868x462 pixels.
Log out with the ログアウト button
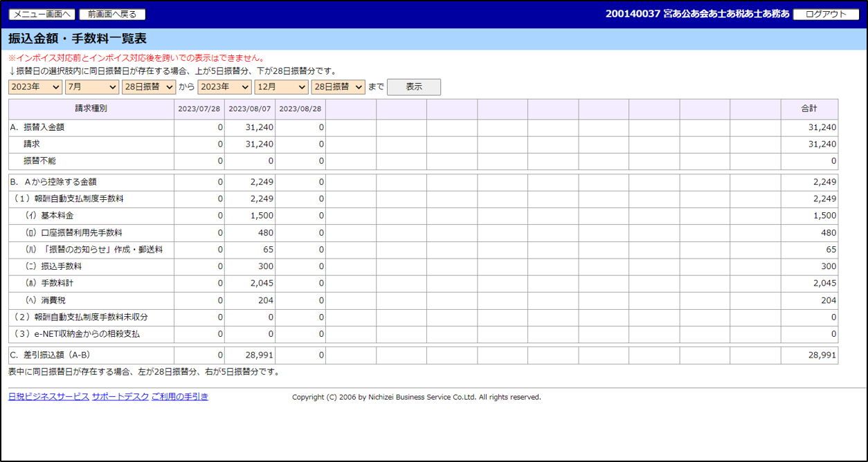(x=826, y=14)
